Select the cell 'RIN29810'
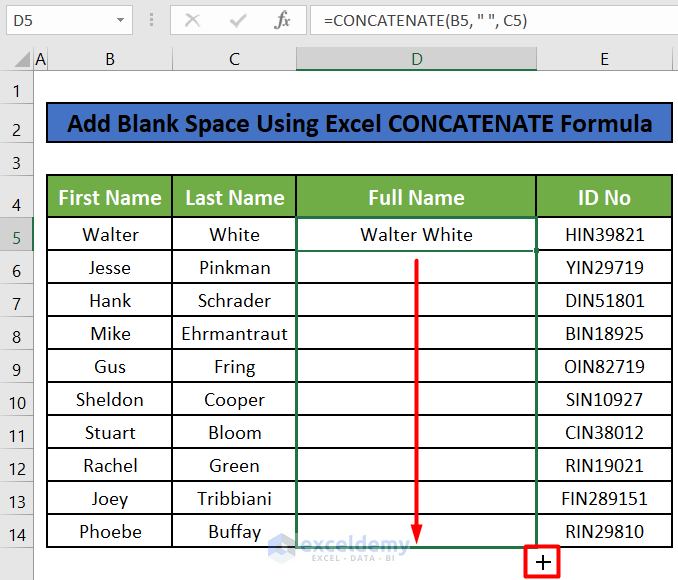 (x=604, y=531)
